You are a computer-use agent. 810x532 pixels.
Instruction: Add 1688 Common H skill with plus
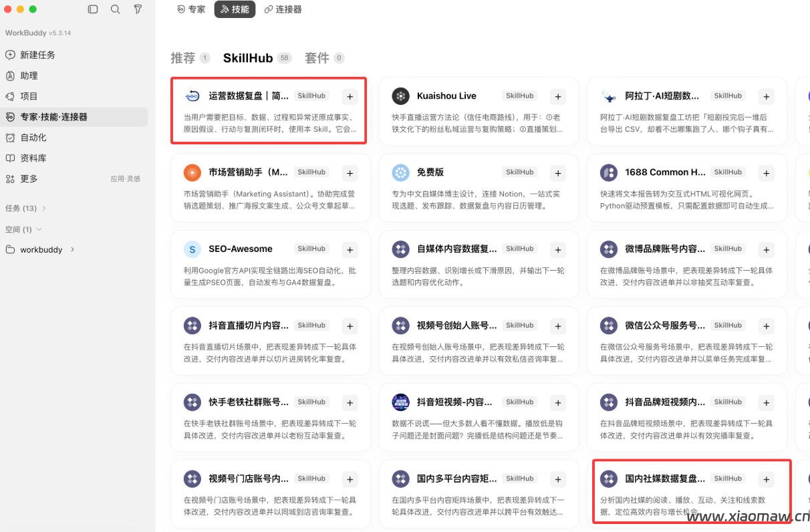767,173
